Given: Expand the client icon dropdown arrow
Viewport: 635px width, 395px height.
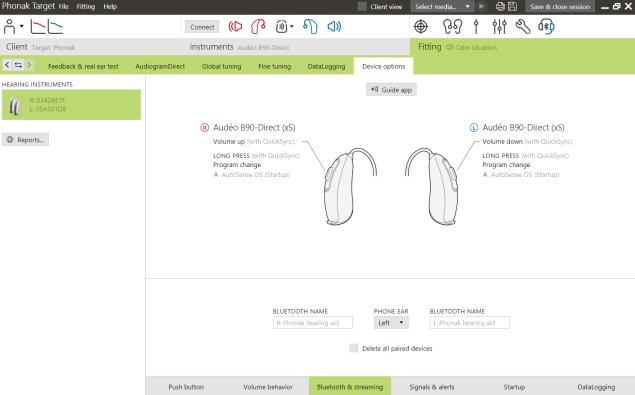Looking at the screenshot, I should click(21, 26).
